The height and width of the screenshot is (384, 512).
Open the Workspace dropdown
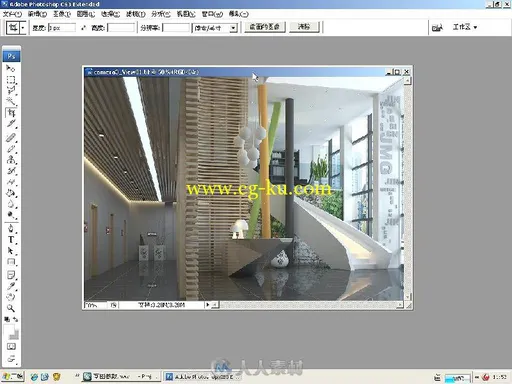coord(465,27)
